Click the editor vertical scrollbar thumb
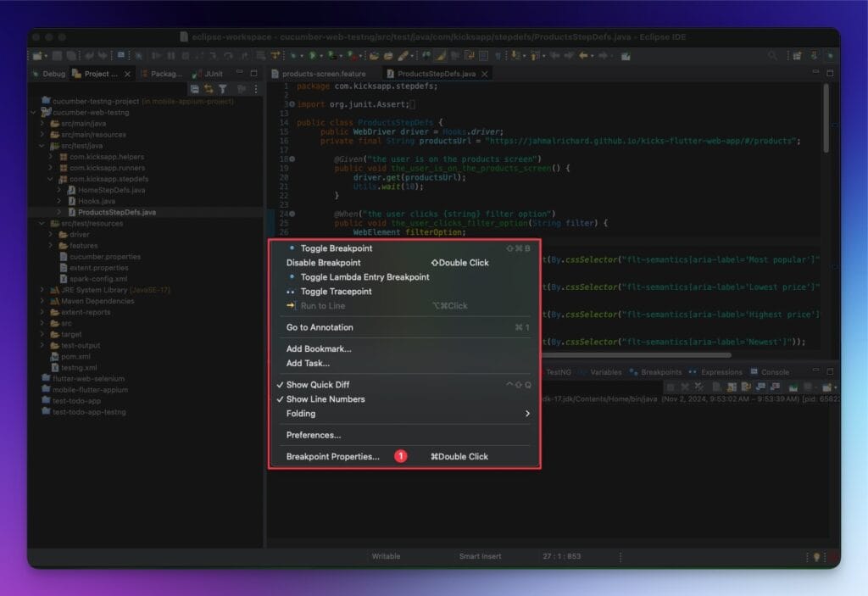 826,118
